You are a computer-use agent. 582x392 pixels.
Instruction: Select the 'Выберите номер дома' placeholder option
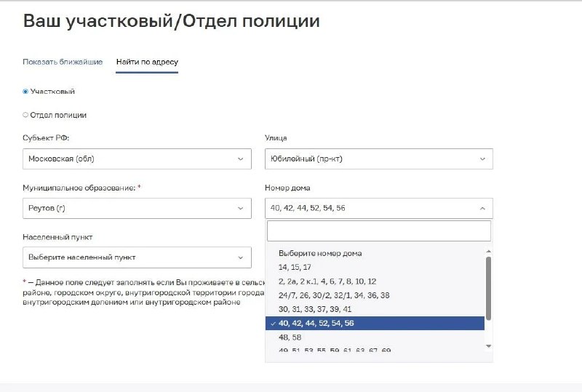click(375, 253)
